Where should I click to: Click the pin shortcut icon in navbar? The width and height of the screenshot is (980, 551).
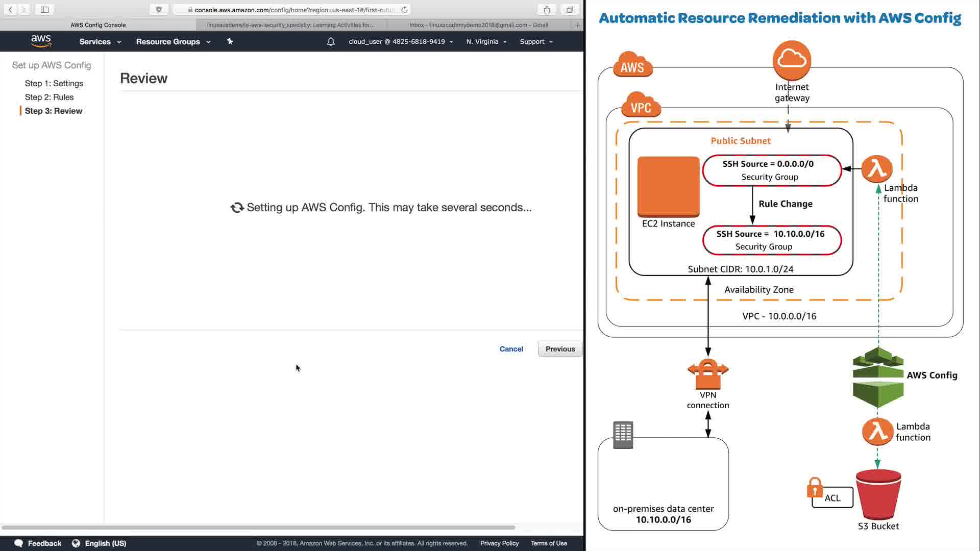[230, 41]
